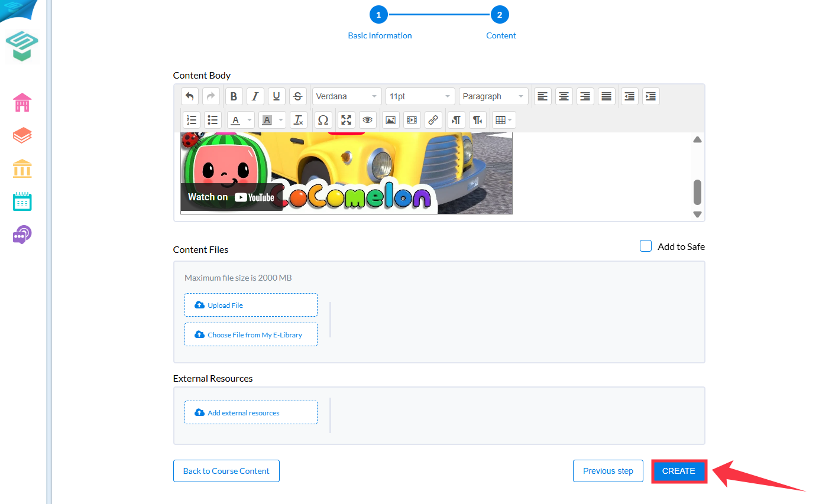Screen dimensions: 819x504
Task: Open the table insert dropdown
Action: pyautogui.click(x=504, y=120)
